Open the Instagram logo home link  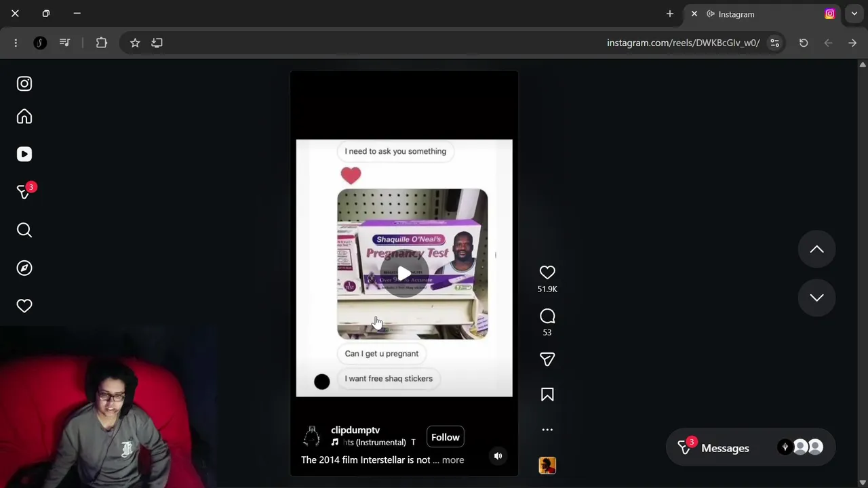24,83
